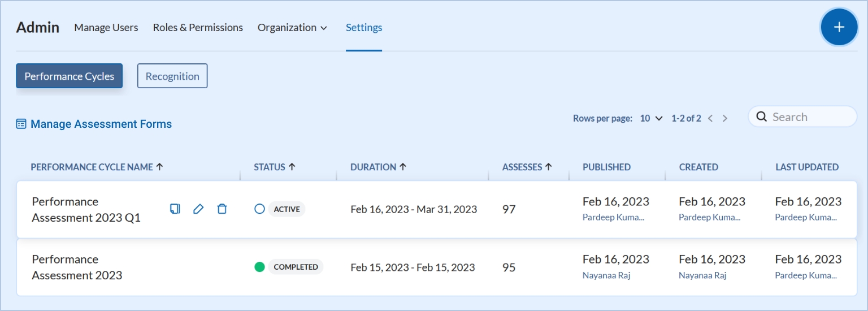868x311 pixels.
Task: Open Manage Assessment Forms link
Action: 101,124
